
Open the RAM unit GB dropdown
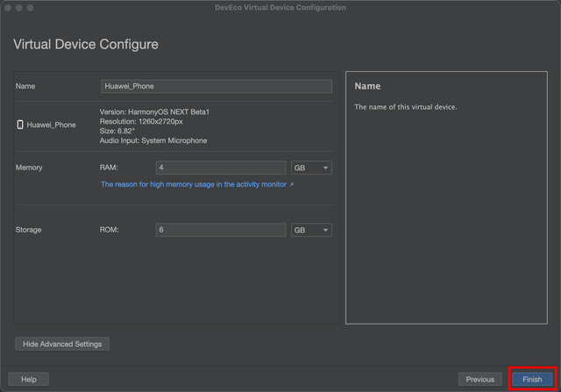pyautogui.click(x=311, y=167)
